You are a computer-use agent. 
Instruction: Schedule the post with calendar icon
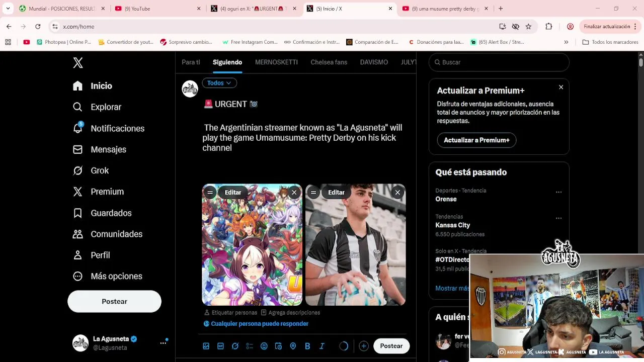(x=278, y=346)
